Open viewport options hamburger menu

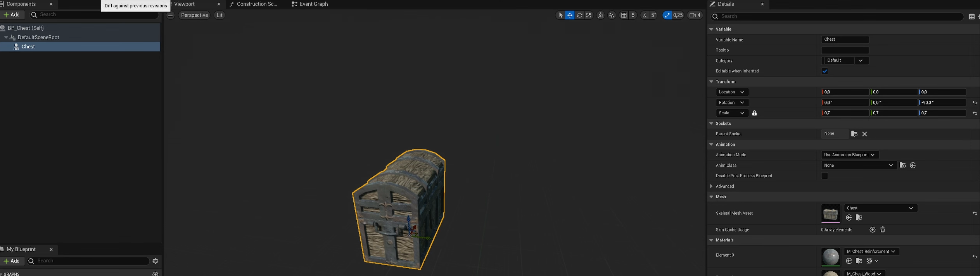coord(171,15)
